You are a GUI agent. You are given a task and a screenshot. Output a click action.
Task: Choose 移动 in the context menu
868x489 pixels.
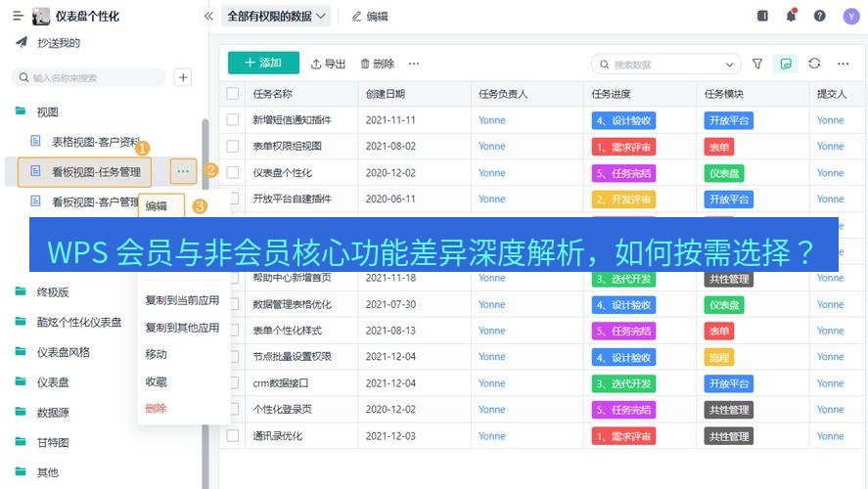click(157, 354)
